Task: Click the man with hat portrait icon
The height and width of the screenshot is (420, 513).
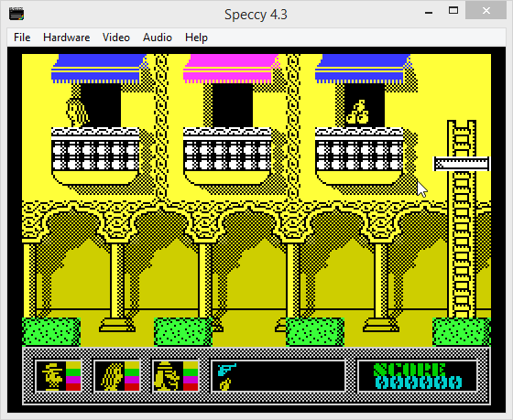Action: (x=51, y=376)
